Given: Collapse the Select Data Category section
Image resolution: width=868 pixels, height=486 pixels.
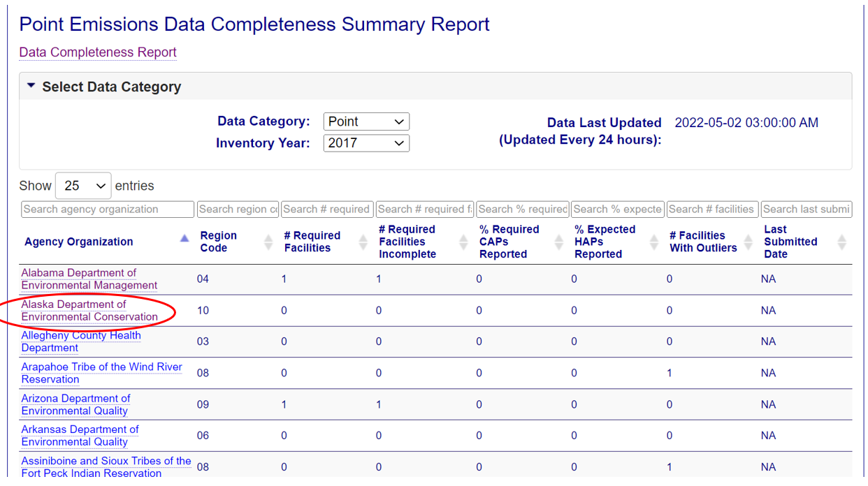Looking at the screenshot, I should point(31,87).
